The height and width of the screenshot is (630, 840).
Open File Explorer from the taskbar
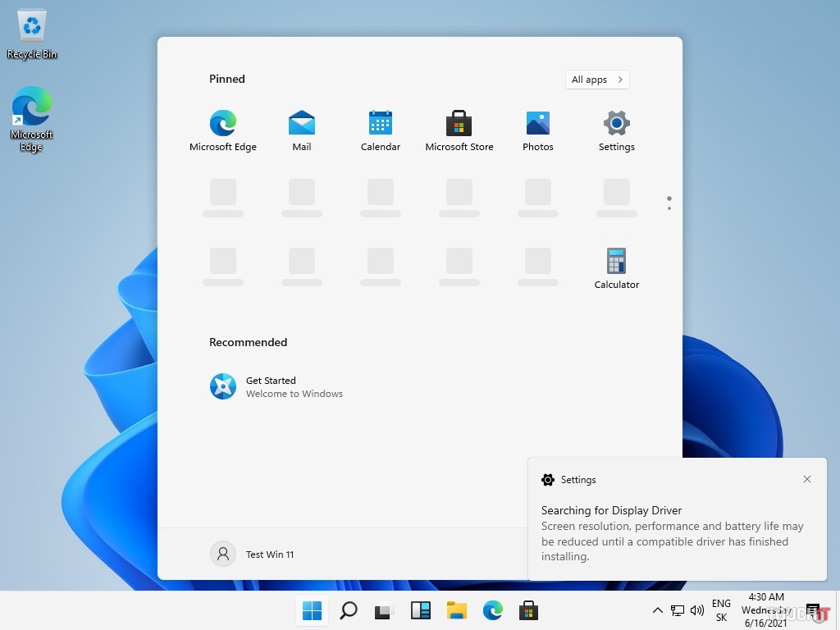coord(456,610)
